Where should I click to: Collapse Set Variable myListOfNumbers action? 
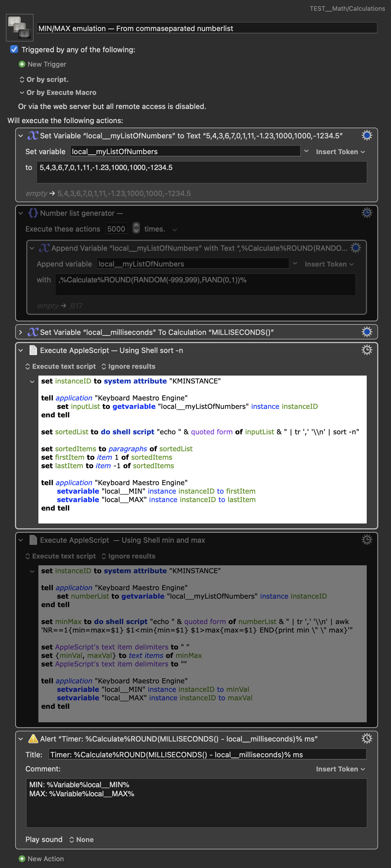click(x=21, y=136)
